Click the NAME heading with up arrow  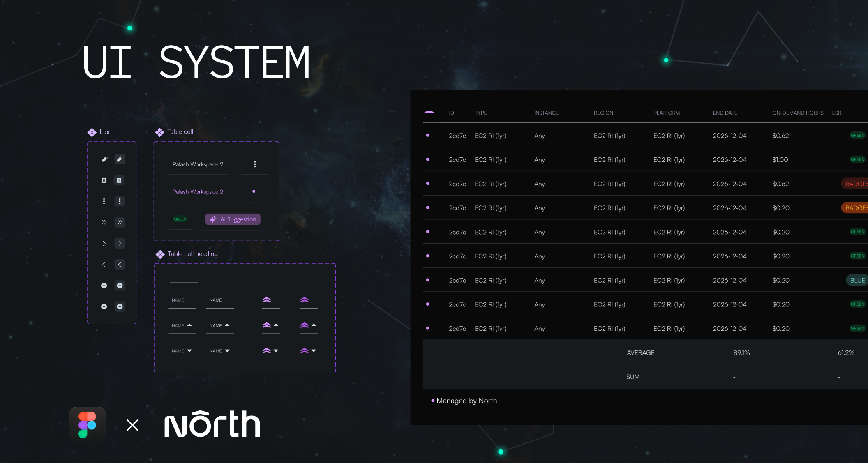182,325
